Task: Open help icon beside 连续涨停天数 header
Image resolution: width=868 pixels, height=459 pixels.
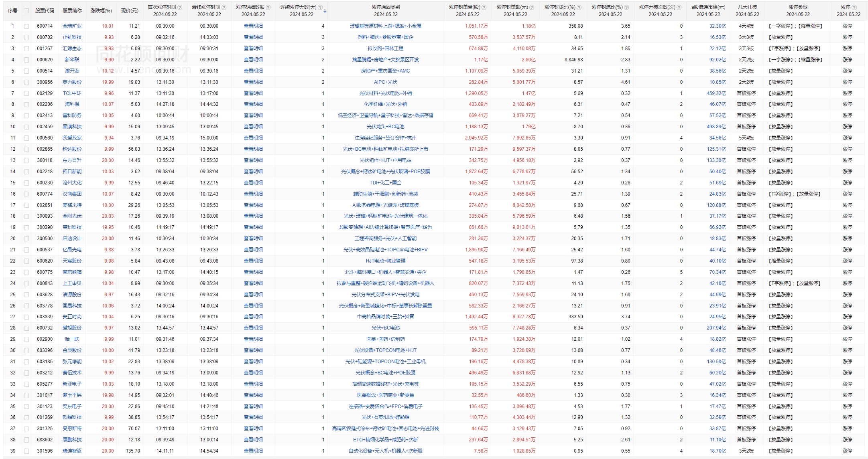Action: coord(320,8)
